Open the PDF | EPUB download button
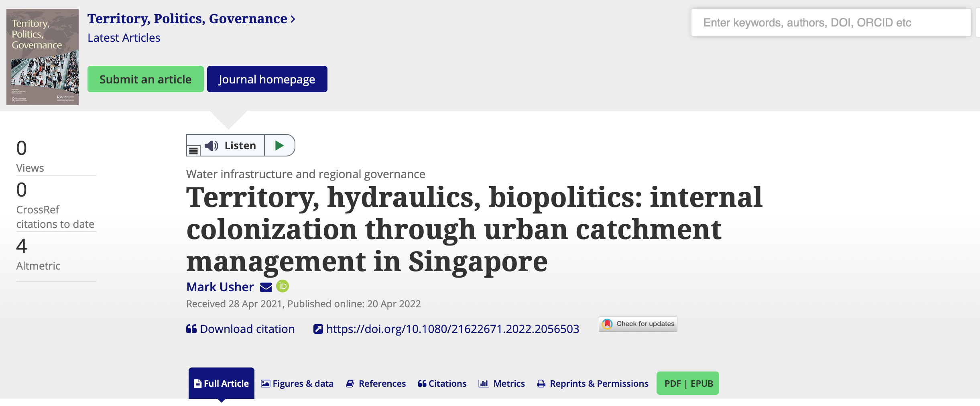Viewport: 980px width, 406px height. coord(687,384)
